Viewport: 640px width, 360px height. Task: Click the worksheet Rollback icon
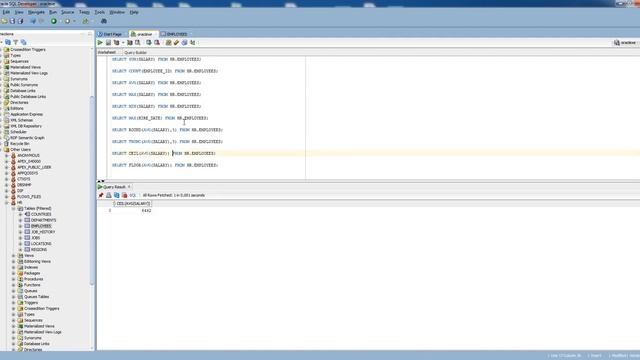click(157, 42)
